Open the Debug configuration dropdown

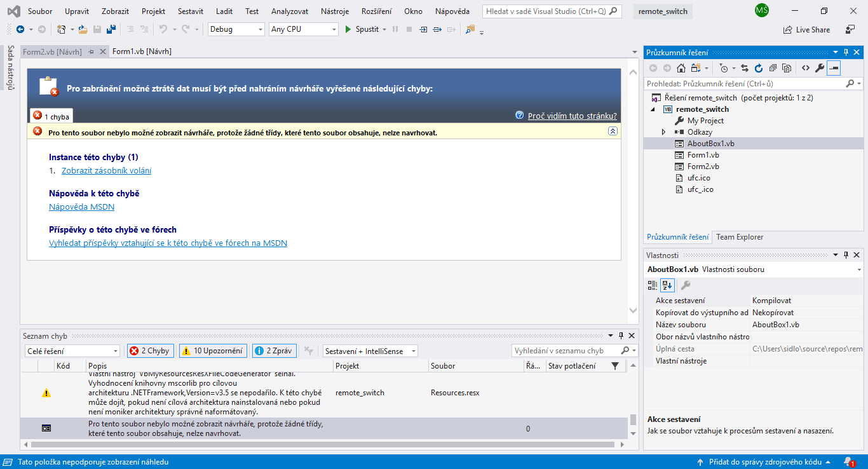pyautogui.click(x=236, y=29)
